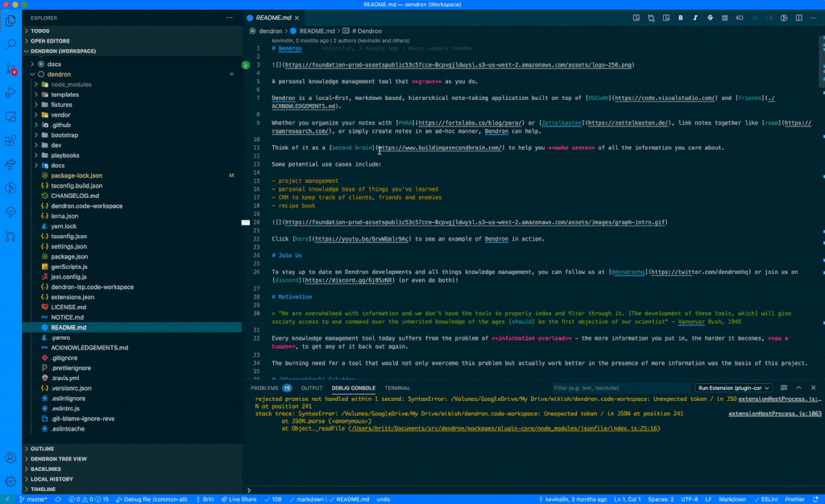Split the editor to the right
The height and width of the screenshot is (504, 825).
[x=798, y=18]
